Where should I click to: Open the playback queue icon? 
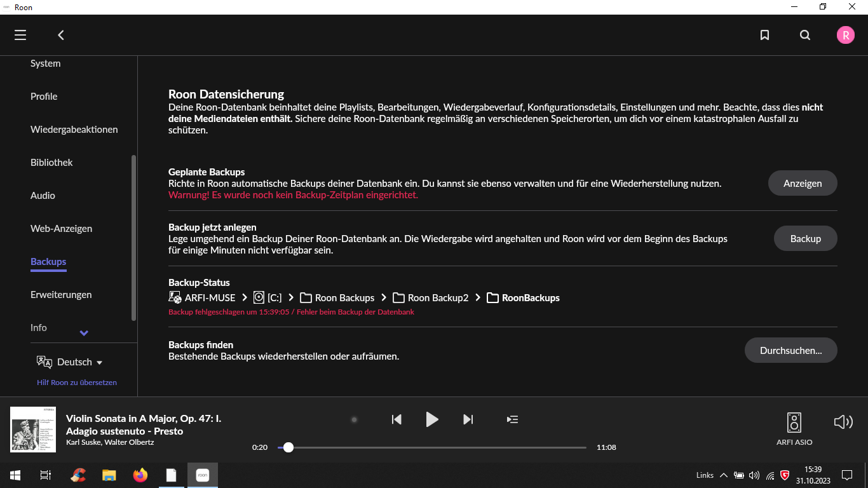512,419
